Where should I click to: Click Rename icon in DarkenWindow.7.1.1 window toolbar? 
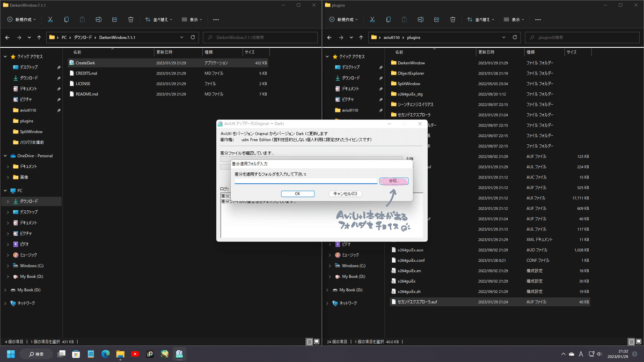point(98,19)
